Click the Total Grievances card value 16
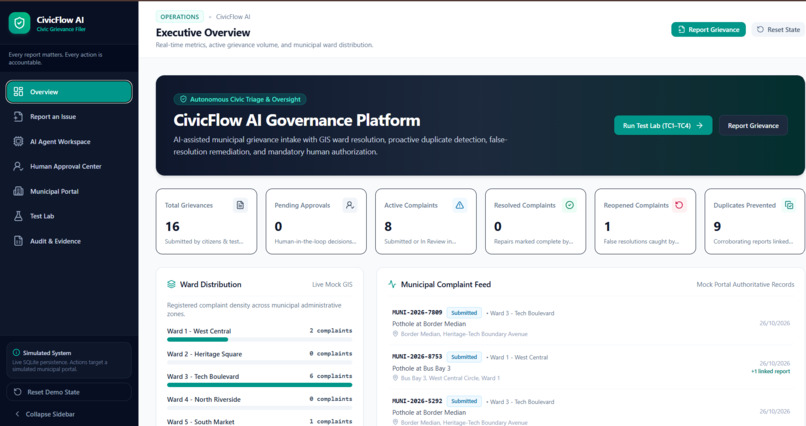The height and width of the screenshot is (426, 806). (172, 227)
